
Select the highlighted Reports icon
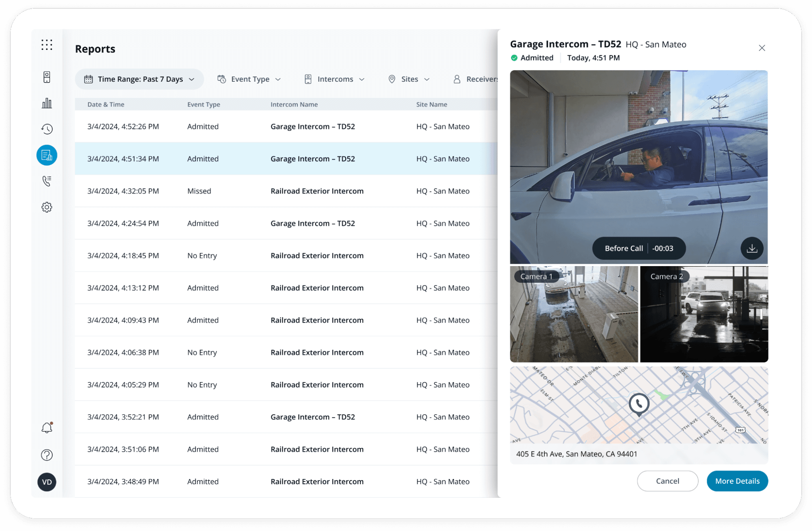(x=47, y=155)
